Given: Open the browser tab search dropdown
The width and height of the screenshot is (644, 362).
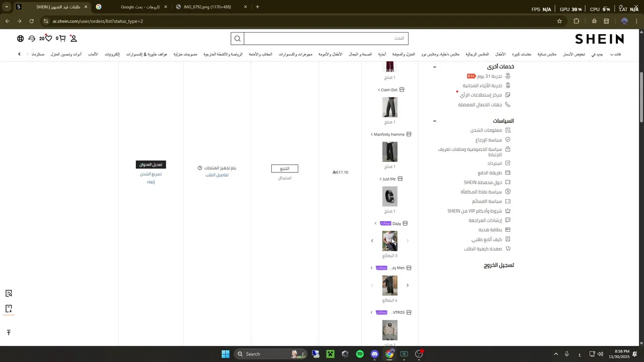Looking at the screenshot, I should click(x=7, y=7).
